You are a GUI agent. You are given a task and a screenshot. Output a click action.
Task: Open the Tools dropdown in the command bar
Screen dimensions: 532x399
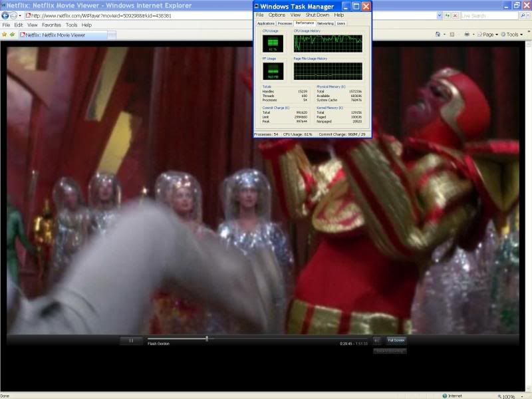coord(512,35)
